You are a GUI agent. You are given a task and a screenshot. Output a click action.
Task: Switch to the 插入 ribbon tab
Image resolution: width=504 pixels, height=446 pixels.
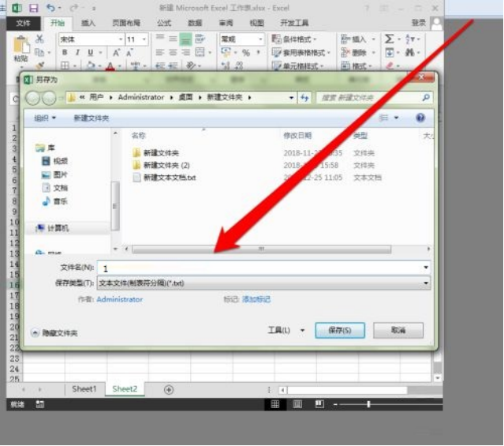click(x=88, y=23)
